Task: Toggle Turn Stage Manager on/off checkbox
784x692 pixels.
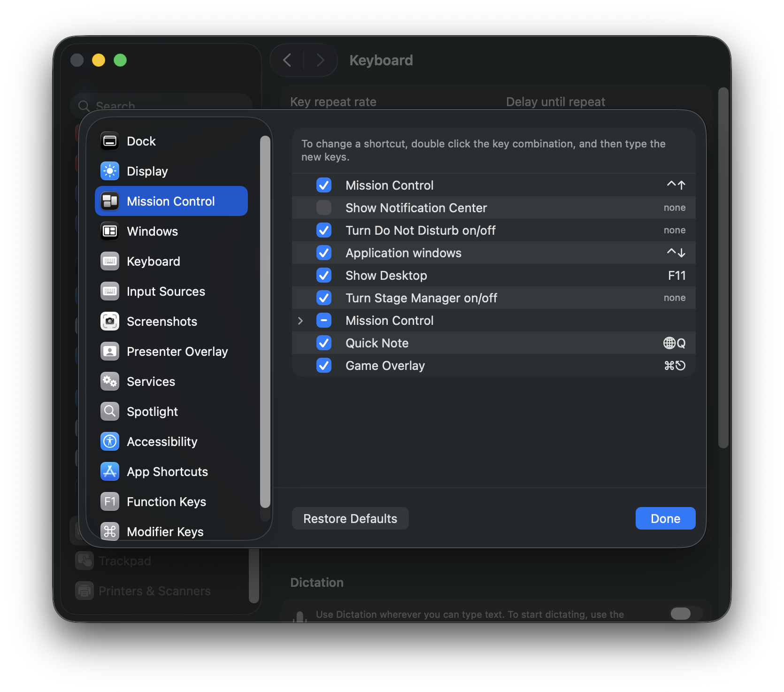Action: pos(324,298)
